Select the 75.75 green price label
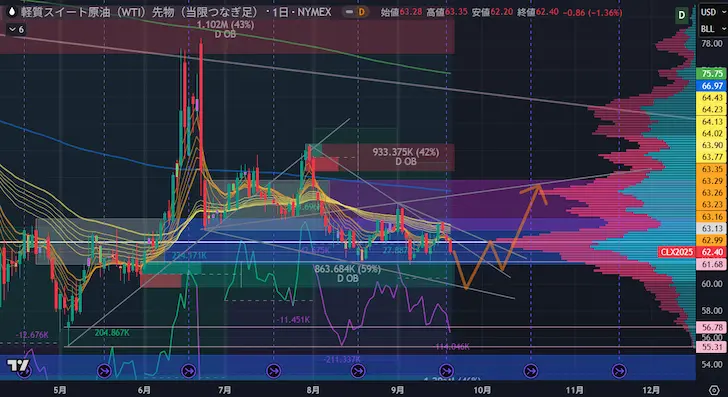Screen dimensions: 728x397 (712, 73)
